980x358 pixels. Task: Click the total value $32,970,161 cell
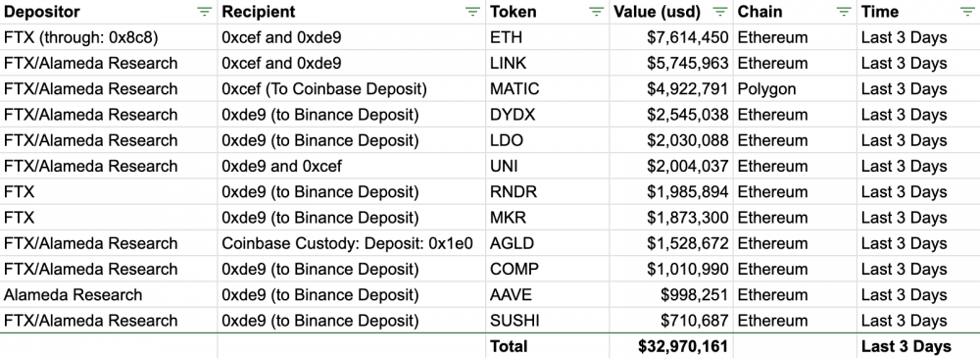click(671, 346)
